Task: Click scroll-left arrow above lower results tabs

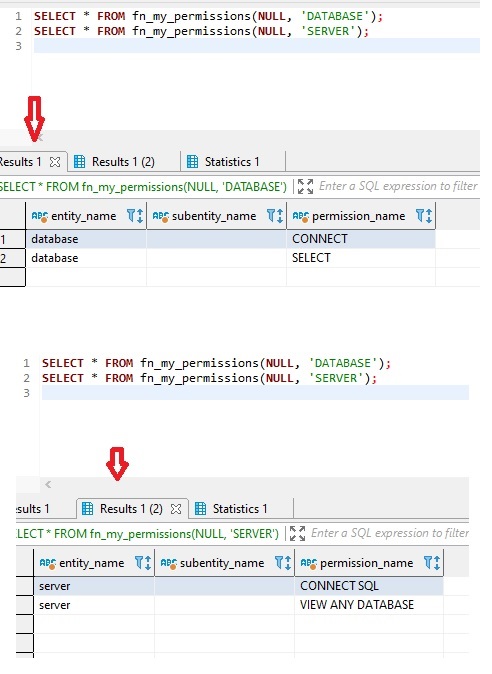Action: coord(48,485)
